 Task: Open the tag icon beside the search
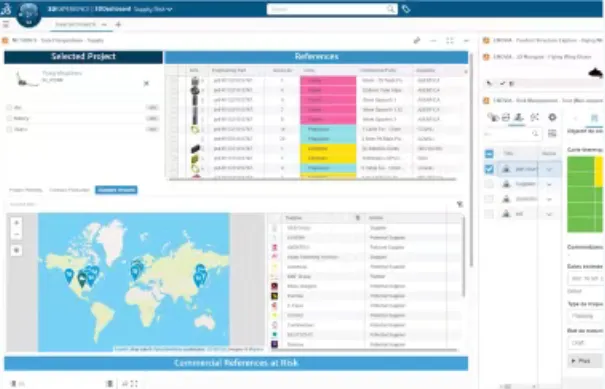coord(406,9)
